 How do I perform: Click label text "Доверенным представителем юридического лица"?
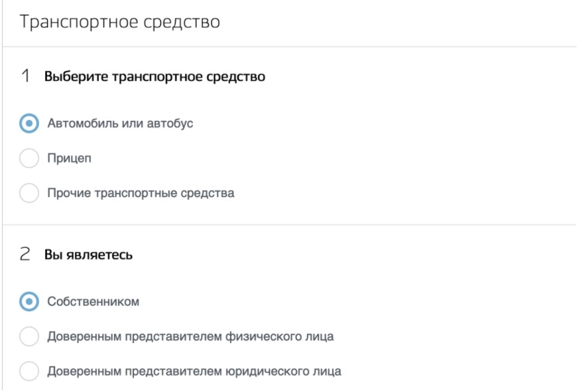click(x=194, y=371)
